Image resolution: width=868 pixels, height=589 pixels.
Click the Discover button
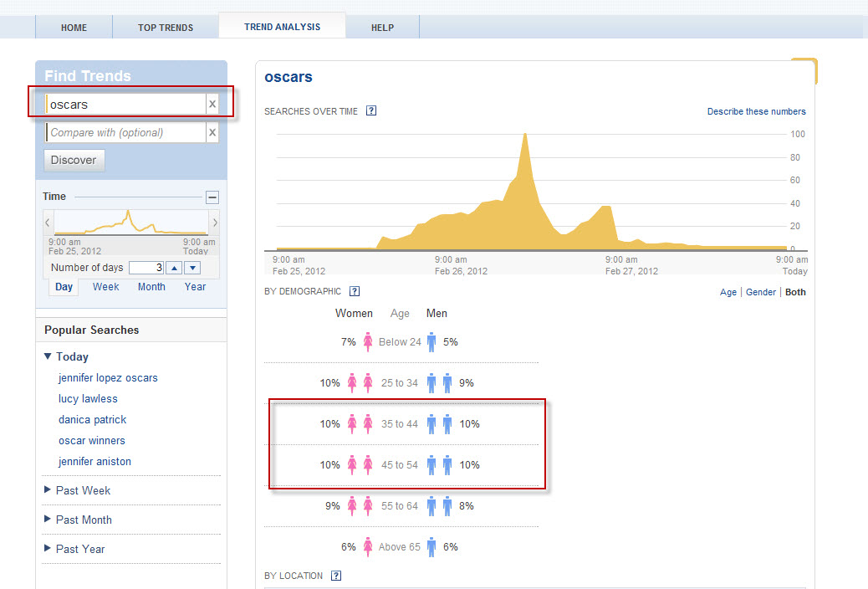click(74, 160)
